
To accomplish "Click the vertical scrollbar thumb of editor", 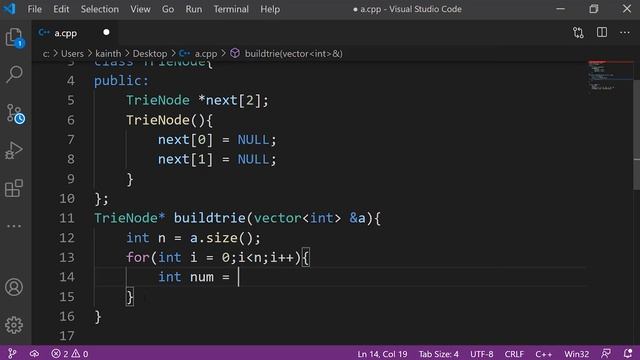I will coord(636,134).
